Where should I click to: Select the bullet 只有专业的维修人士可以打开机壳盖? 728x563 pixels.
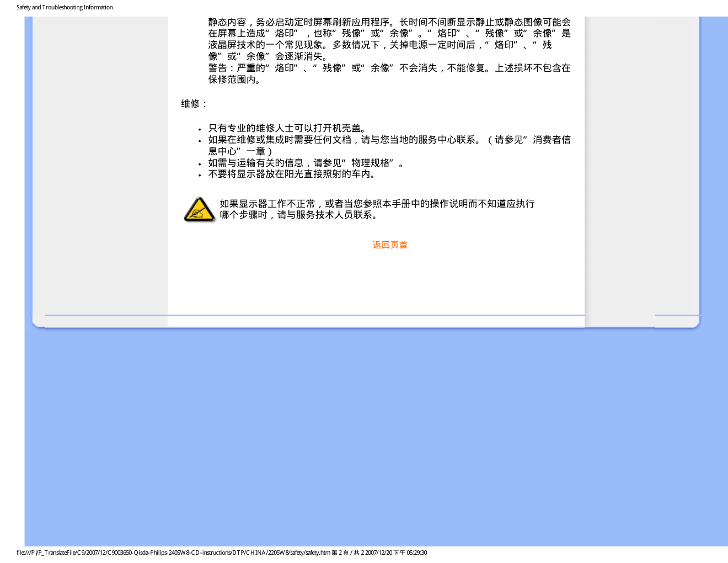pyautogui.click(x=288, y=128)
